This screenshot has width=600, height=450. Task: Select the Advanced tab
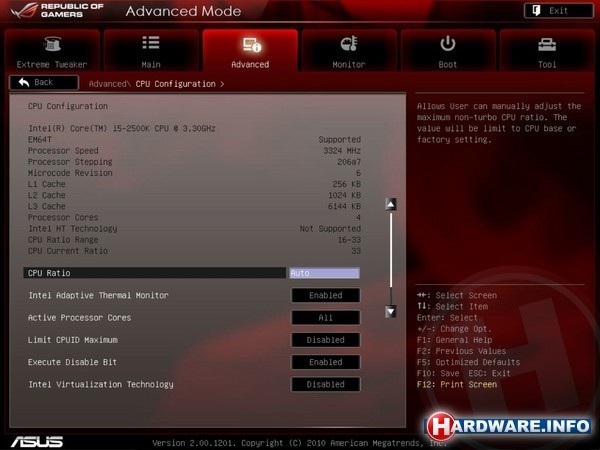click(250, 50)
